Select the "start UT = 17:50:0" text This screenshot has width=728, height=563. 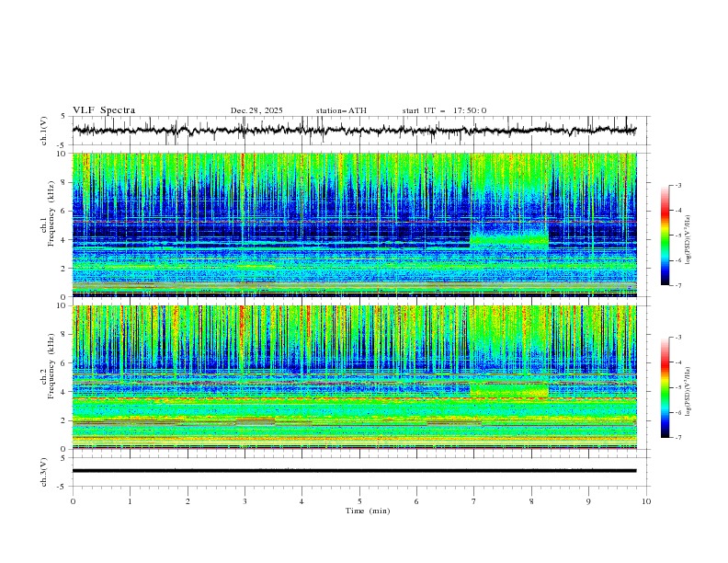point(444,110)
